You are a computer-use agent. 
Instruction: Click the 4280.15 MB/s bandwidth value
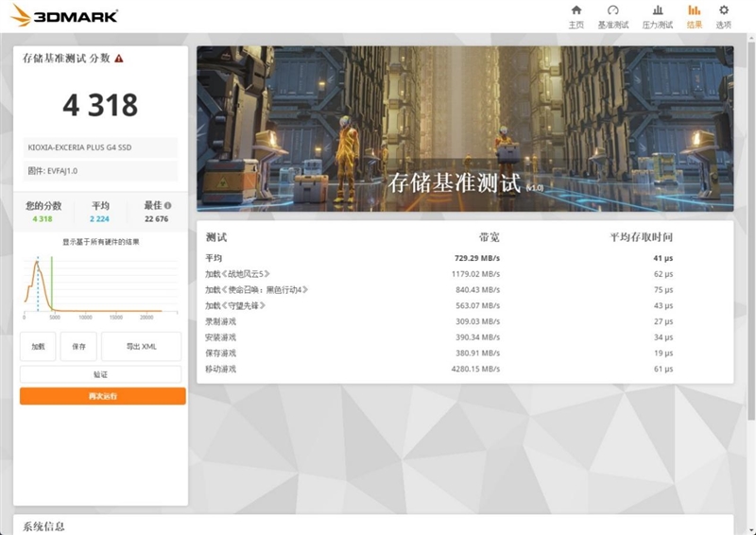pyautogui.click(x=475, y=369)
